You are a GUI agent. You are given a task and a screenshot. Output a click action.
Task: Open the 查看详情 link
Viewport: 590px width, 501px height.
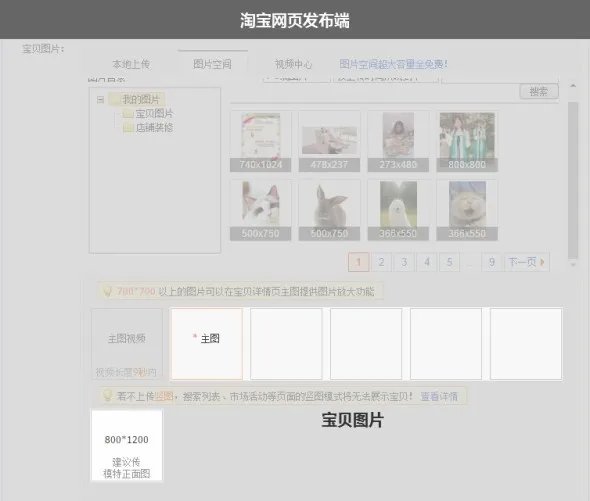coord(439,396)
